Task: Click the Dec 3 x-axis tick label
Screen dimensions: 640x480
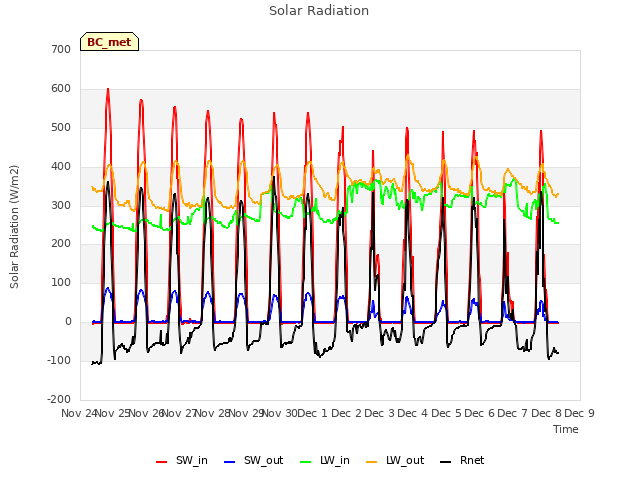Action: [x=379, y=413]
